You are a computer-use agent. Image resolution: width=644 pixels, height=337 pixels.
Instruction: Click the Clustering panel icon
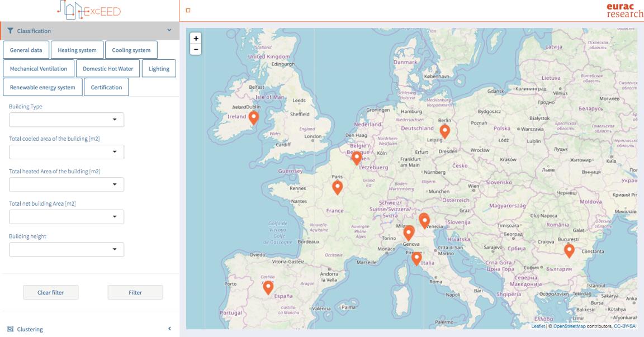pos(10,329)
